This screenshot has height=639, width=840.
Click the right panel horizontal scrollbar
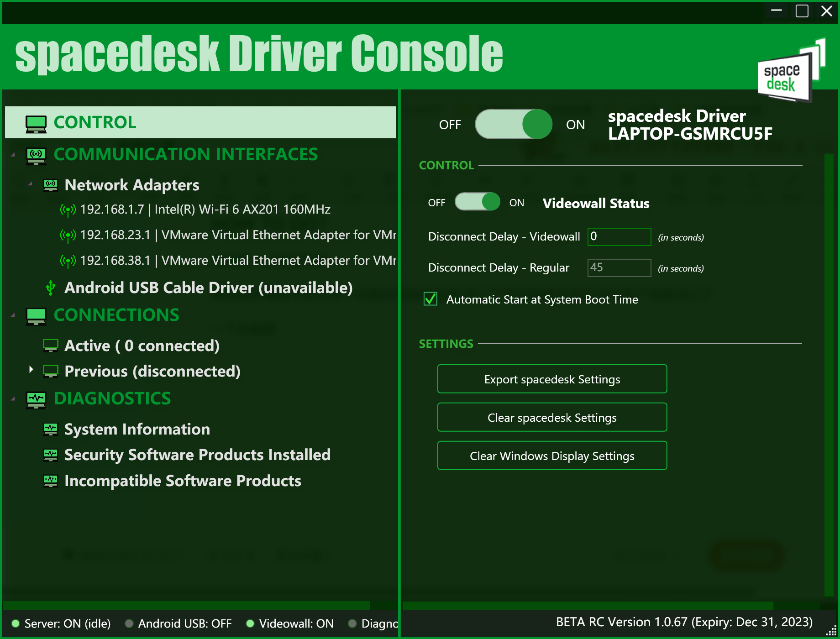point(588,605)
